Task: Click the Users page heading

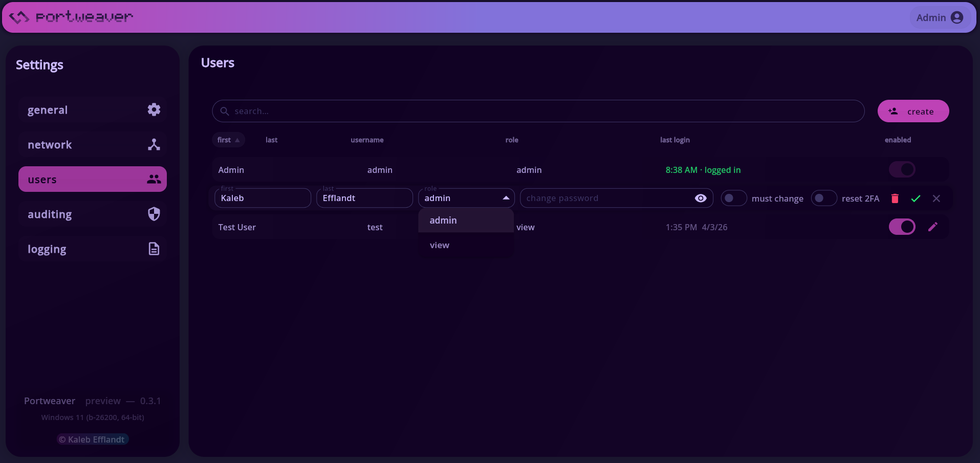Action: pyautogui.click(x=217, y=63)
